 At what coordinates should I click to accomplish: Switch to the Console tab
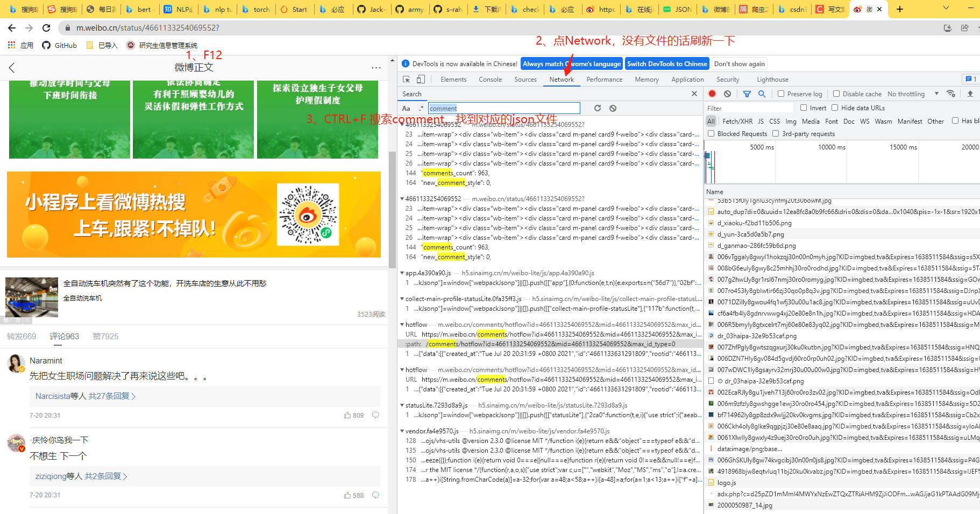click(x=491, y=80)
